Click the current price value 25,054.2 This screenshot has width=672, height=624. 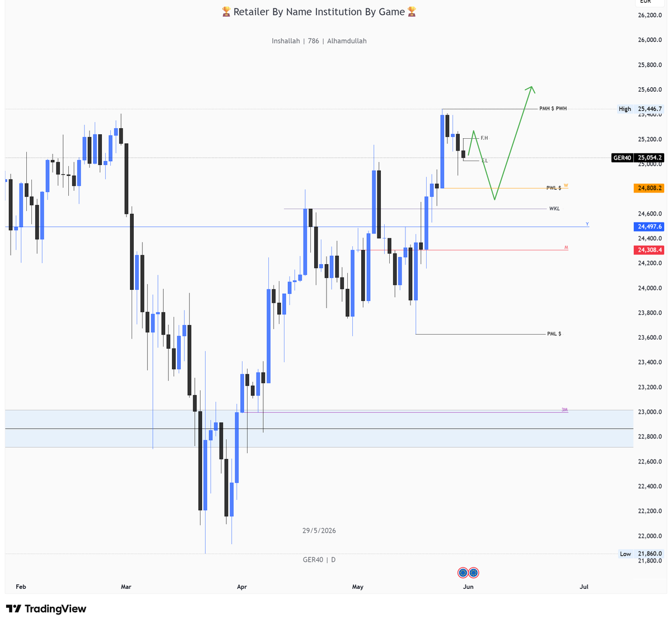tap(650, 158)
